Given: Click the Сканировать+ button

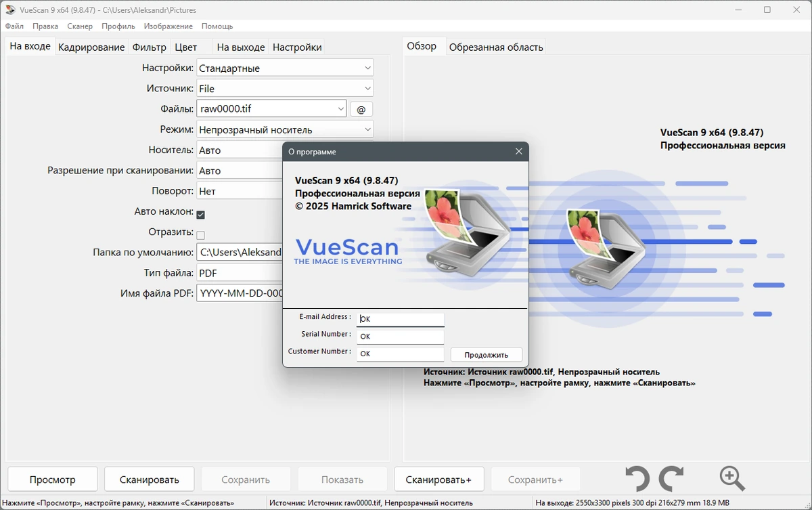Looking at the screenshot, I should click(438, 479).
